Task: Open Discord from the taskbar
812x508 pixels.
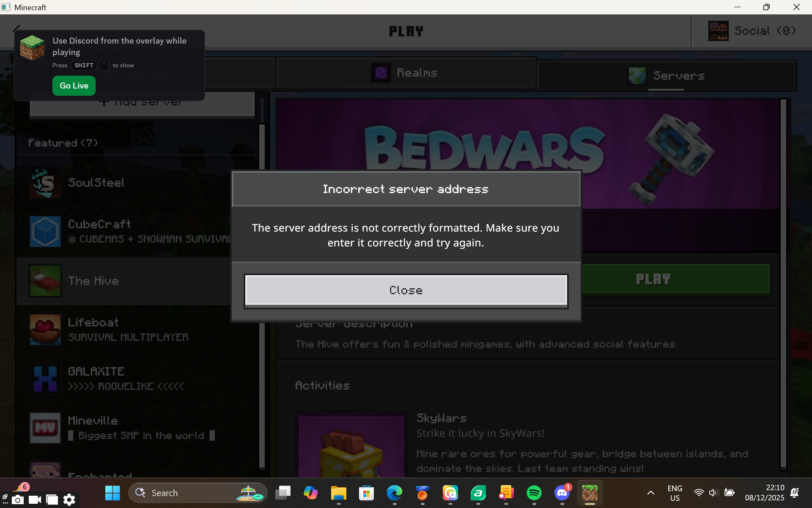Action: click(562, 493)
